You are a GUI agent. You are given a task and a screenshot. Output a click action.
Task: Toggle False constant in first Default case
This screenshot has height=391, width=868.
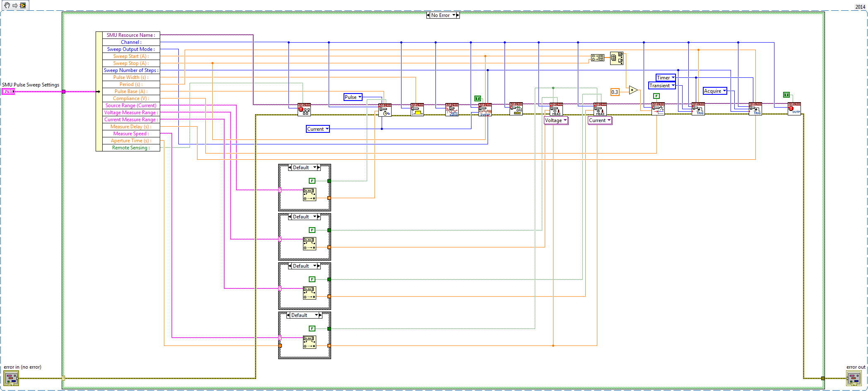313,181
